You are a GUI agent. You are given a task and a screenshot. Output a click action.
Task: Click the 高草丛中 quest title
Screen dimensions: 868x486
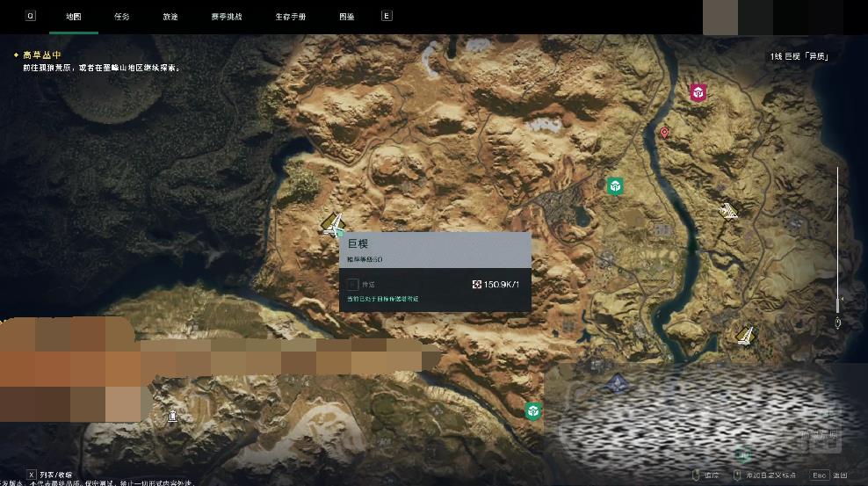(42, 55)
